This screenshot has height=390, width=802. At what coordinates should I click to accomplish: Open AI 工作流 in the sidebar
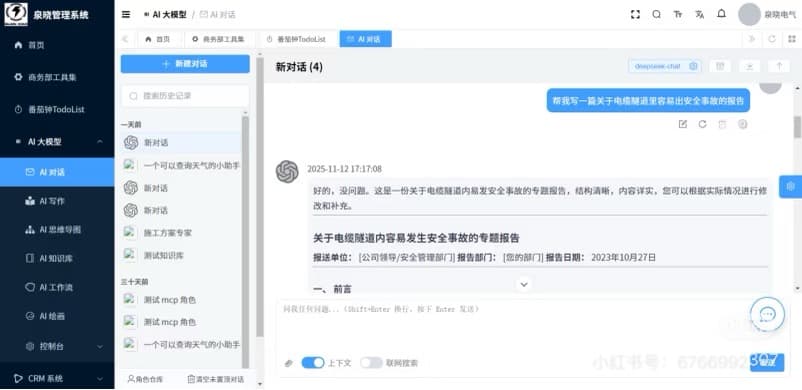[57, 287]
